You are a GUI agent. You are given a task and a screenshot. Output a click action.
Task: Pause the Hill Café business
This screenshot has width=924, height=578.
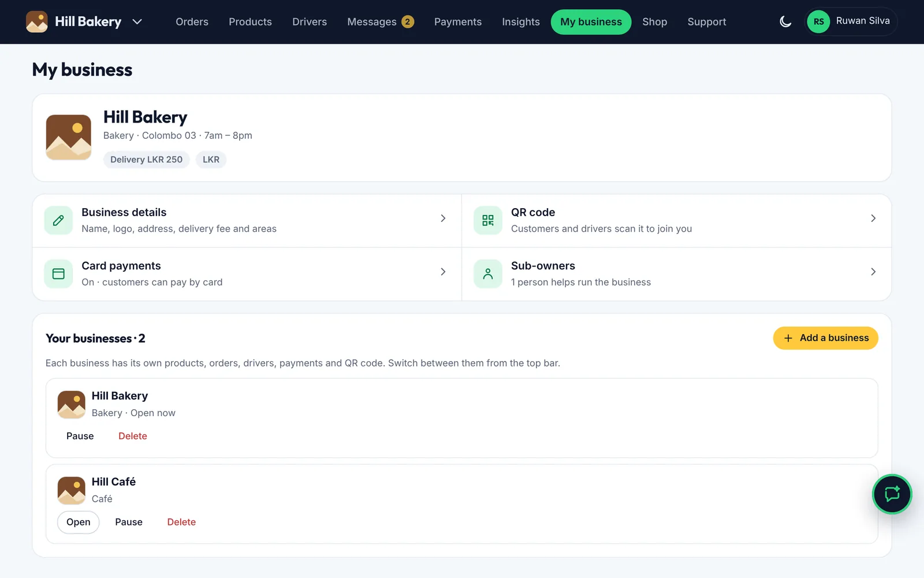click(129, 523)
